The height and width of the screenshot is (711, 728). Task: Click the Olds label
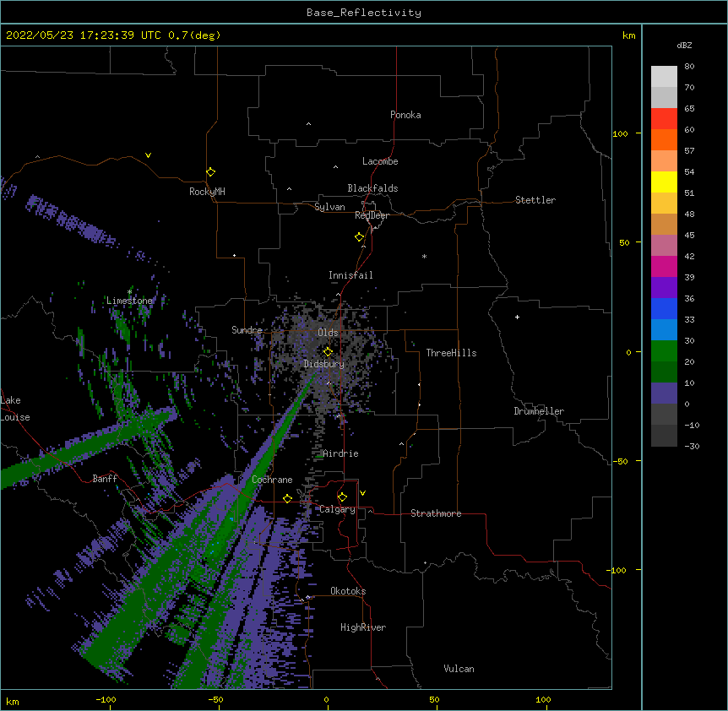[x=328, y=333]
